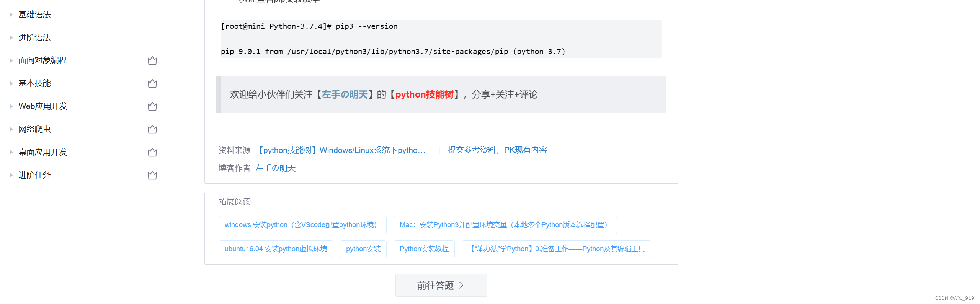980x304 pixels.
Task: Expand the 网络爬虫 tree arrow
Action: [11, 129]
